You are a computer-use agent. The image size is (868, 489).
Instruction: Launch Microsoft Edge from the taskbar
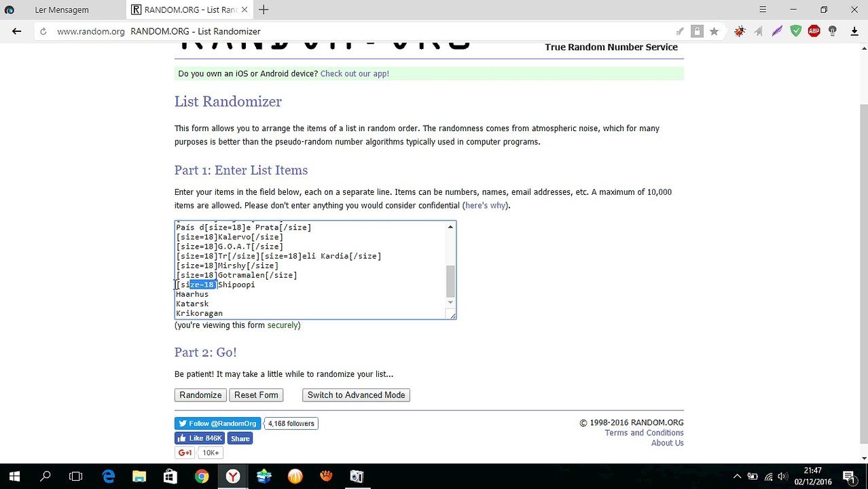coord(109,476)
